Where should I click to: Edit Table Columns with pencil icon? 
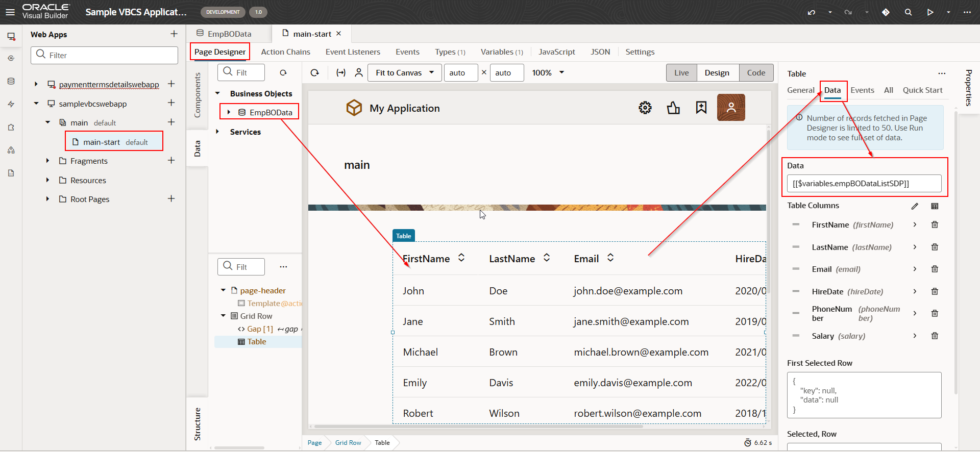(915, 206)
